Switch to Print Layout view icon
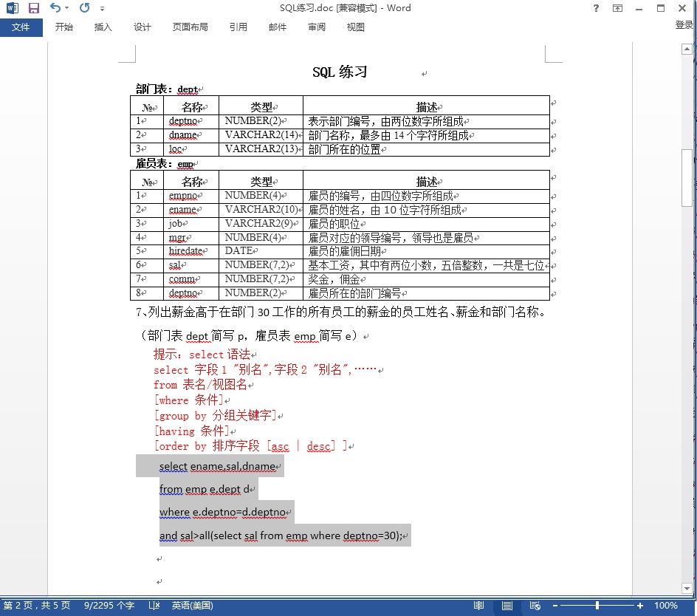 (507, 606)
